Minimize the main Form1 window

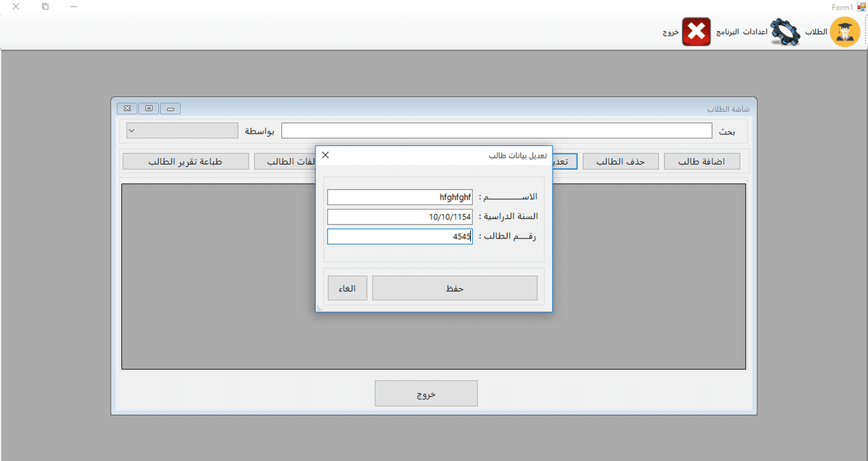point(73,7)
